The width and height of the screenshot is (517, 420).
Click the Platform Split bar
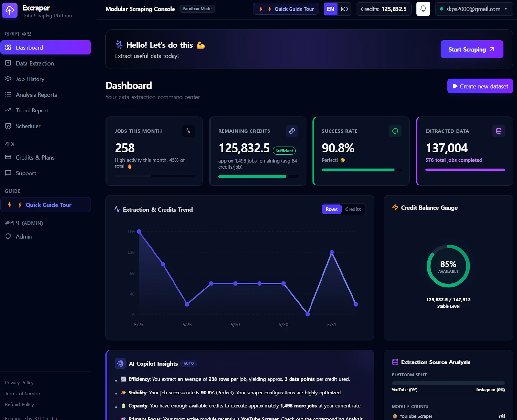coord(448,383)
